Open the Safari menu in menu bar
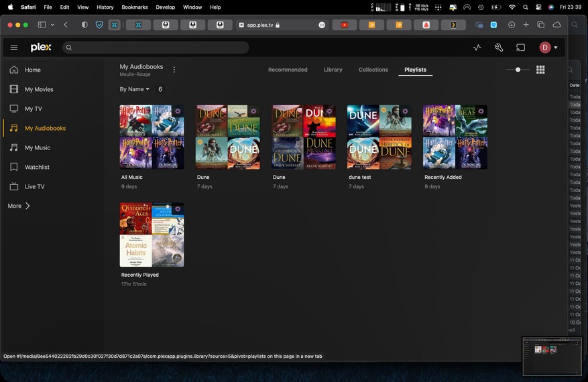This screenshot has width=588, height=382. [x=29, y=7]
